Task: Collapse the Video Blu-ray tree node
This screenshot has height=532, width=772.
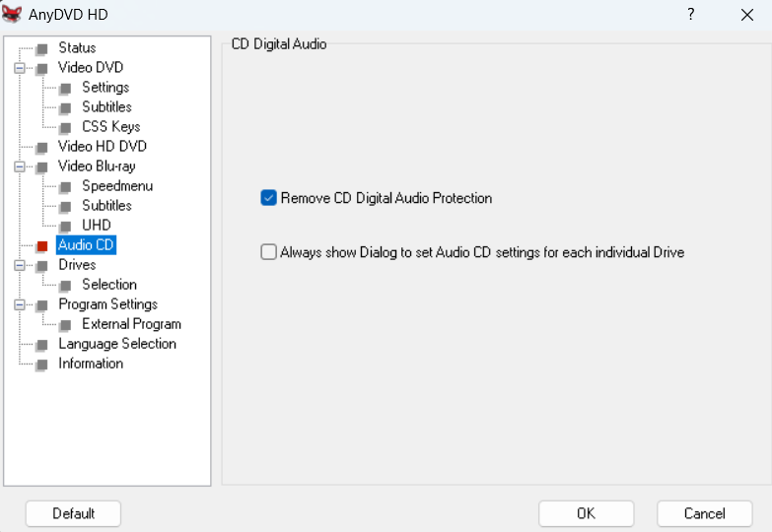Action: [19, 166]
